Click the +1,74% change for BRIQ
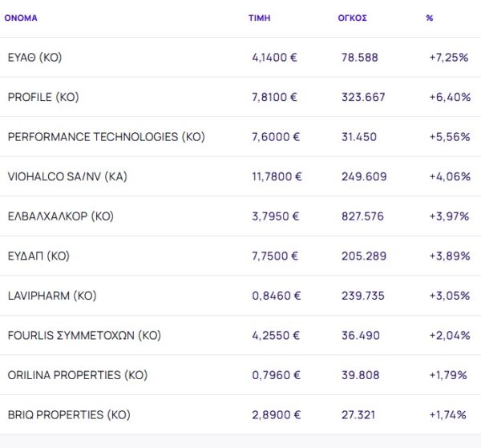 pos(449,415)
